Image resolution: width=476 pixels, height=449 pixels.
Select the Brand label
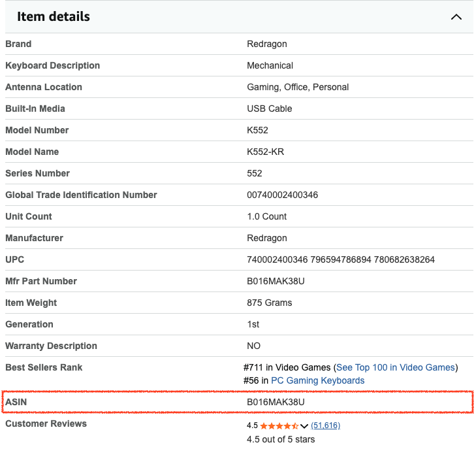pyautogui.click(x=18, y=44)
